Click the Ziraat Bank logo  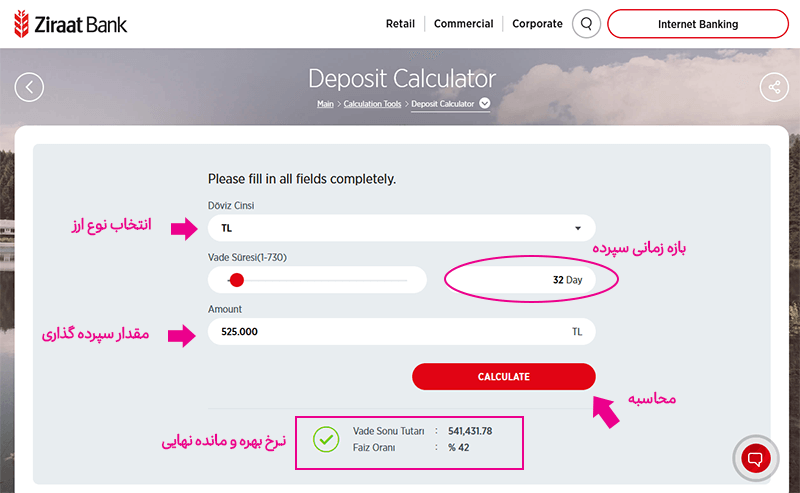tap(70, 23)
